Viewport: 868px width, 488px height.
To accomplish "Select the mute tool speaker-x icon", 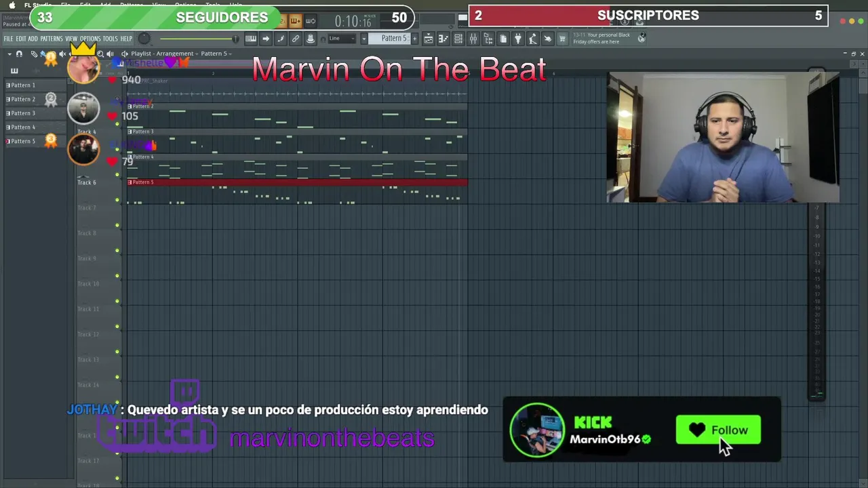I will (62, 54).
